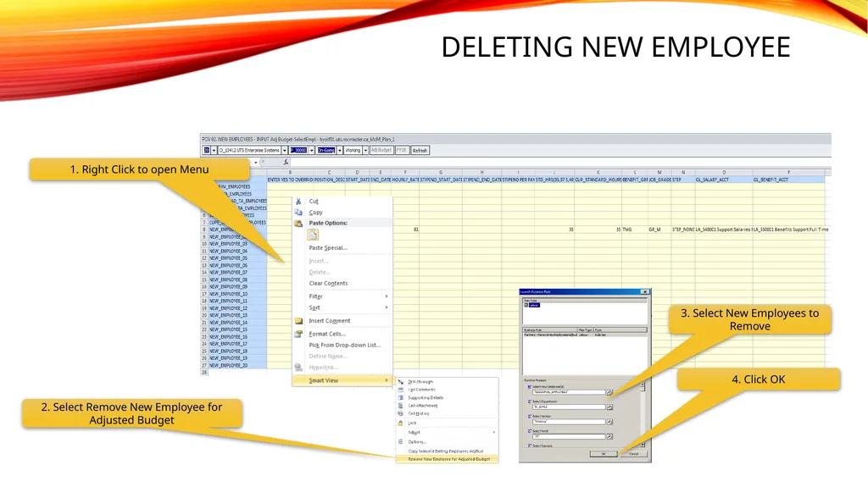
Task: Click the Select Fund input field
Action: [x=569, y=437]
